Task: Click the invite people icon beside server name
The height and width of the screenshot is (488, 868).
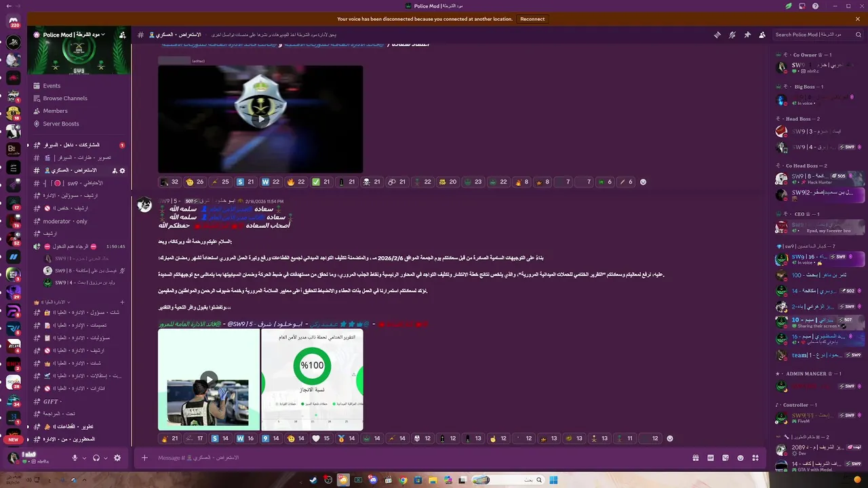Action: click(122, 35)
